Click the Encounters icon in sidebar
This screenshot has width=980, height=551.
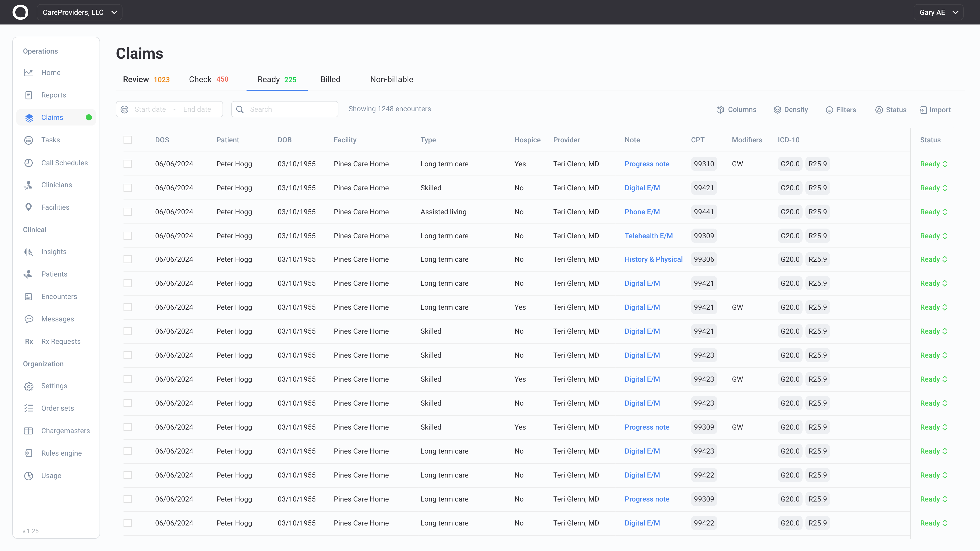tap(29, 297)
